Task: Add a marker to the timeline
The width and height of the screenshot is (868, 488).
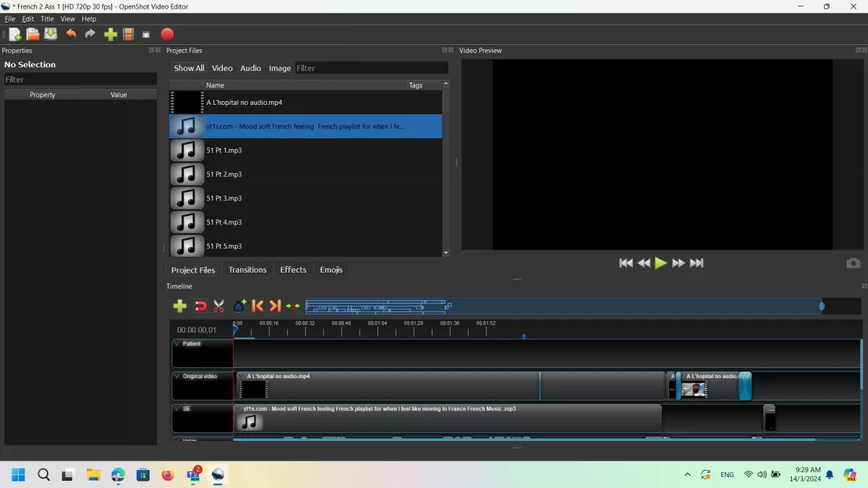Action: point(239,306)
